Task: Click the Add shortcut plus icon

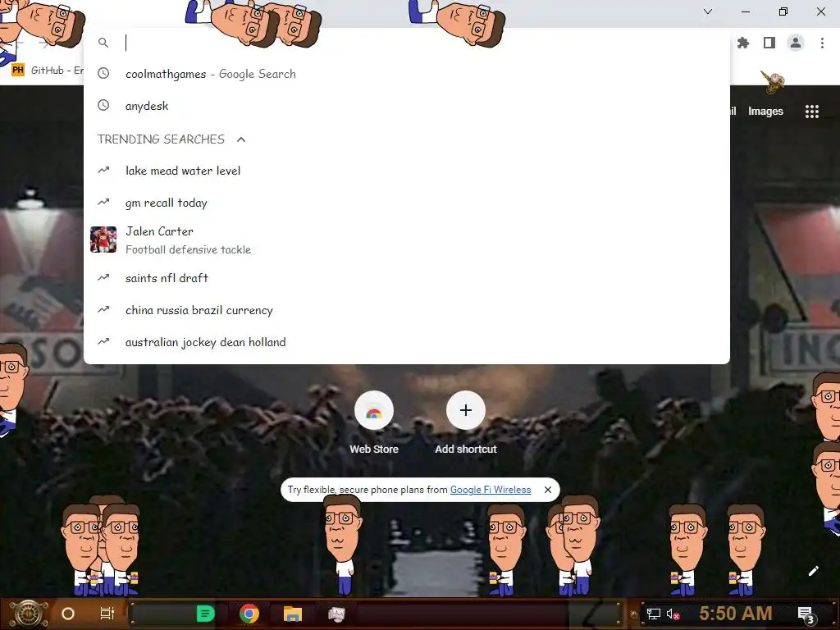Action: [x=466, y=411]
